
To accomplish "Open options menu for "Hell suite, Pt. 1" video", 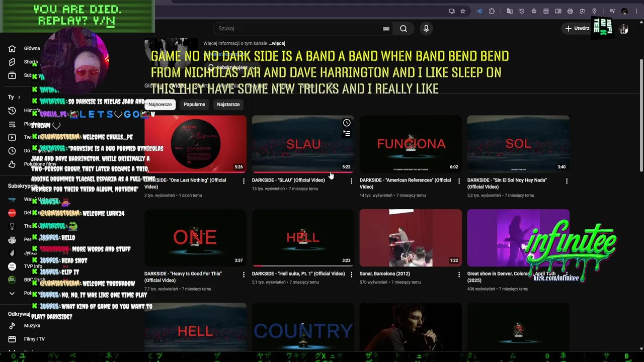I will coord(351,275).
